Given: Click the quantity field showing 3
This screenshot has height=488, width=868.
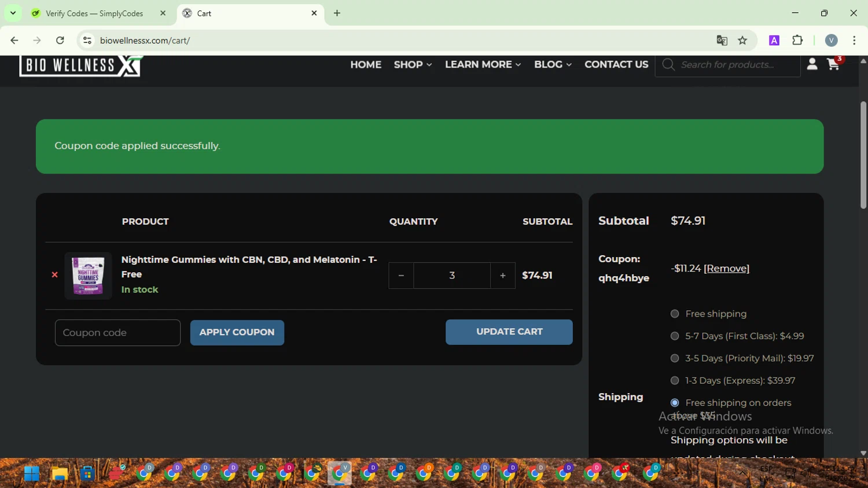Looking at the screenshot, I should coord(452,276).
